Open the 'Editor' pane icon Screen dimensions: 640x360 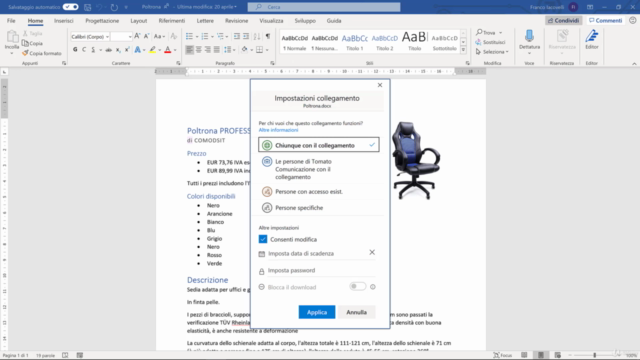(x=592, y=36)
